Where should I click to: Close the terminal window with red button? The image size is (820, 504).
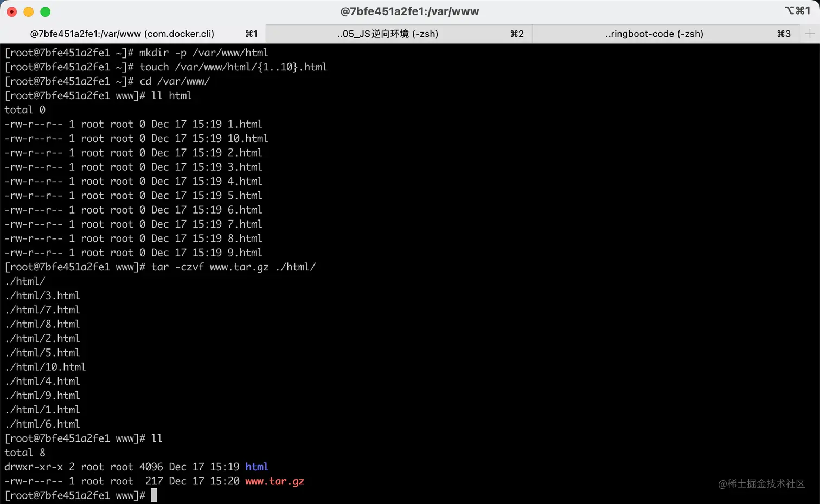click(x=12, y=11)
